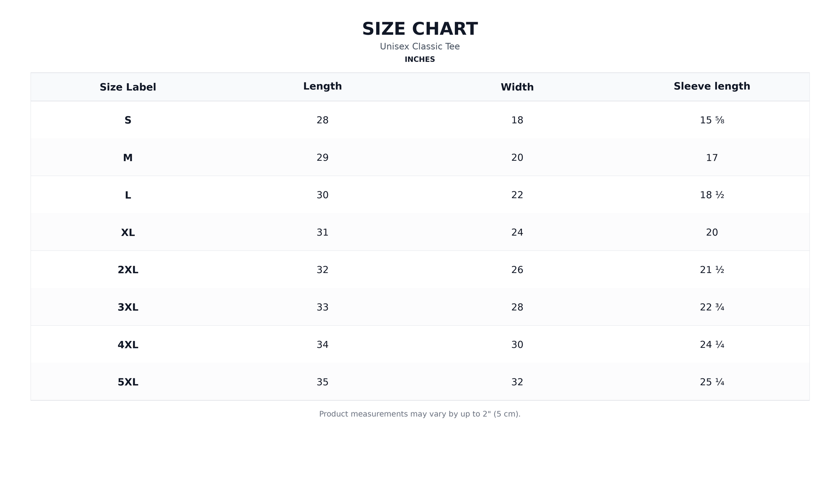Click the 22 ¾ sleeve length cell
The height and width of the screenshot is (504, 840).
712,307
